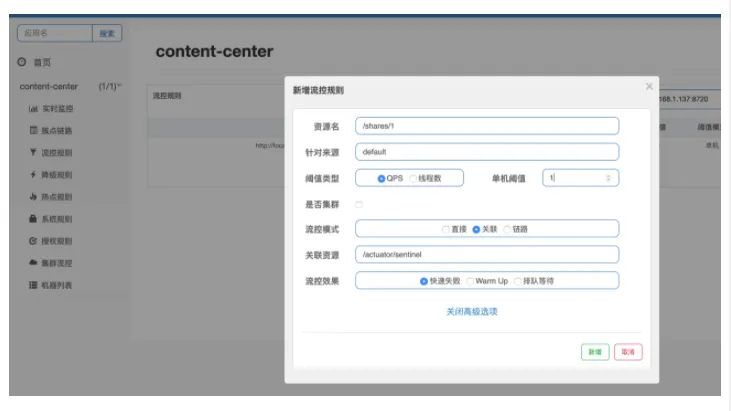This screenshot has width=731, height=411.
Task: Click the content-center page heading
Action: (214, 51)
